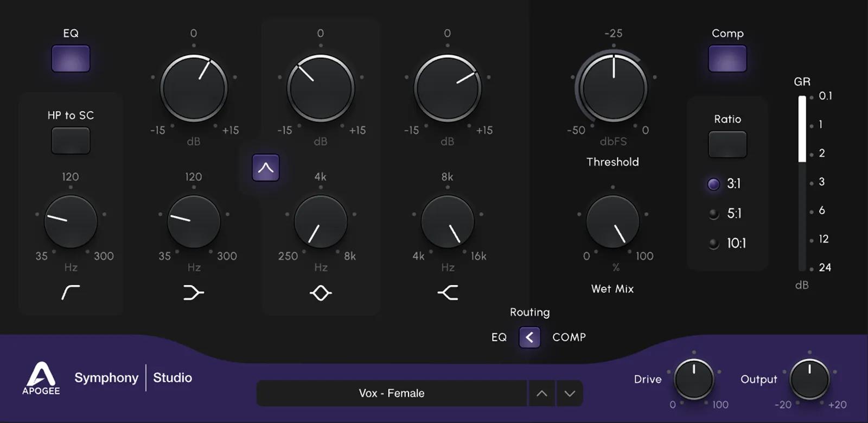Viewport: 868px width, 423px height.
Task: Click the Apogee logo
Action: coord(41,378)
